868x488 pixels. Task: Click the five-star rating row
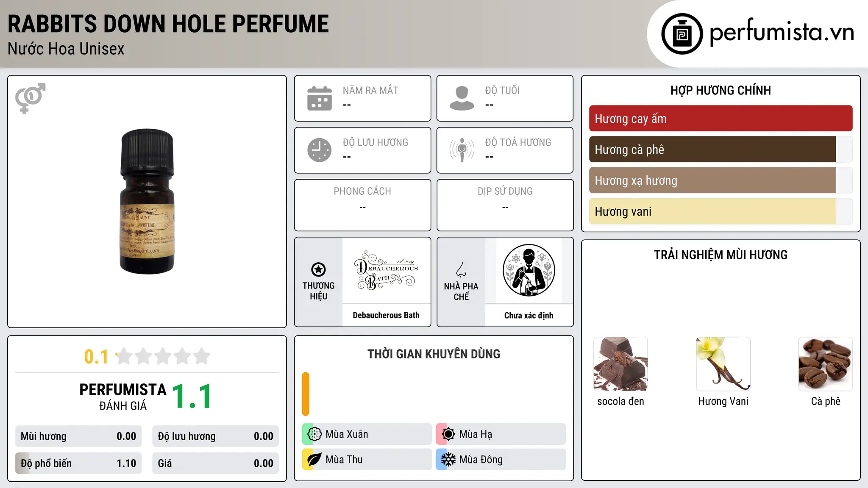coord(163,356)
